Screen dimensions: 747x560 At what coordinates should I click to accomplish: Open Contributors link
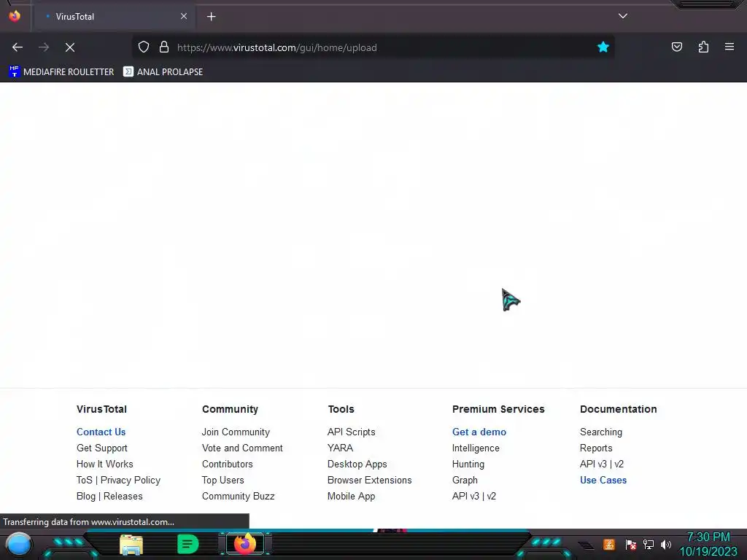click(x=228, y=464)
